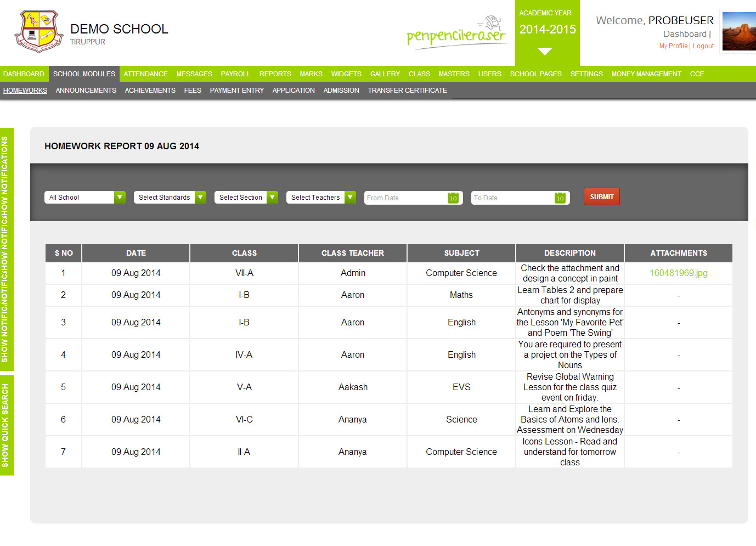Click the EVS subject cell
The height and width of the screenshot is (546, 756).
click(x=461, y=387)
